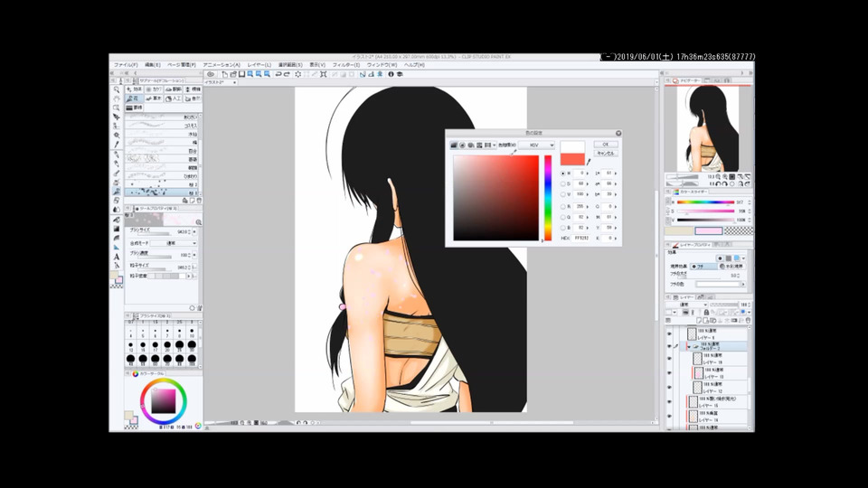Screen dimensions: 868x488
Task: Open the HSV color space dropdown
Action: (536, 145)
